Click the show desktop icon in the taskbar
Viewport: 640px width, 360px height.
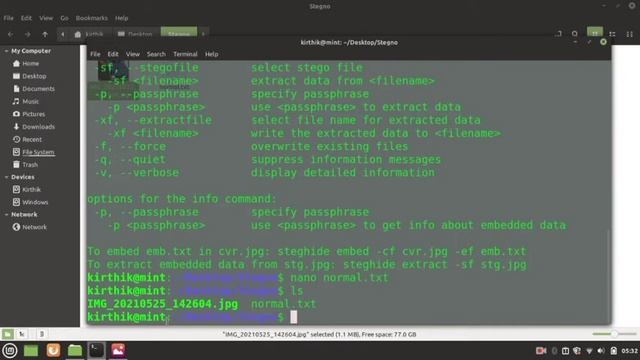(31, 351)
